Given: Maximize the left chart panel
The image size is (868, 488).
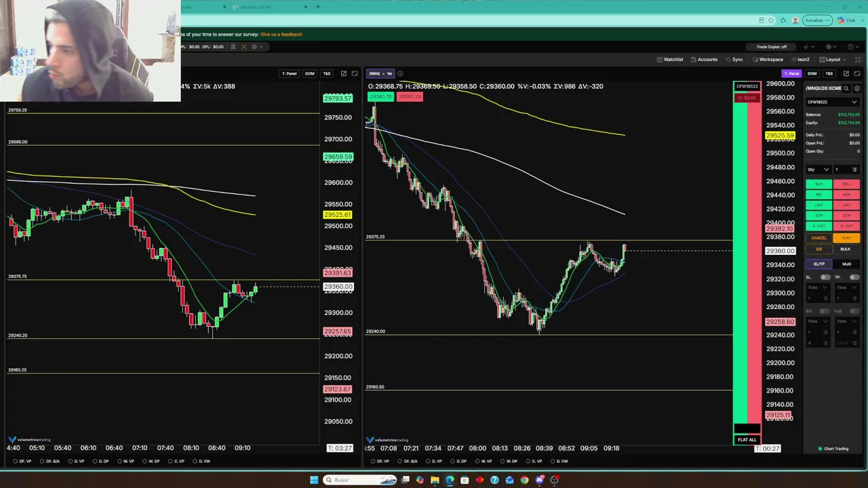Looking at the screenshot, I should tap(355, 73).
